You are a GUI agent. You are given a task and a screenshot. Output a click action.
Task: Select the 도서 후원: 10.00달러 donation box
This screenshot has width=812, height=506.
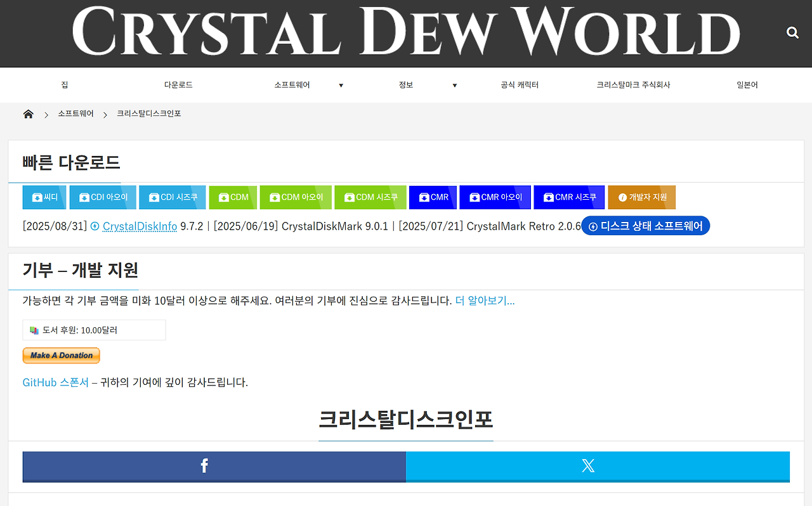pos(94,330)
